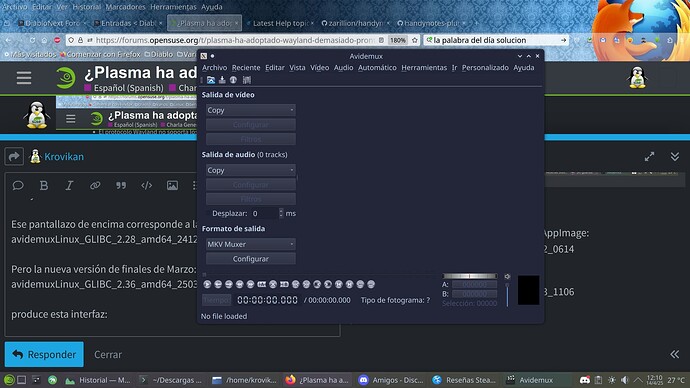The image size is (690, 388).
Task: Open the ~/Descargas terminal from the taskbar
Action: [171, 380]
